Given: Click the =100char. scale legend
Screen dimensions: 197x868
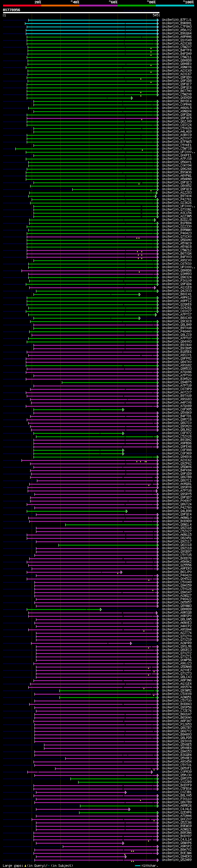Looking at the screenshot, I should click(x=147, y=866).
